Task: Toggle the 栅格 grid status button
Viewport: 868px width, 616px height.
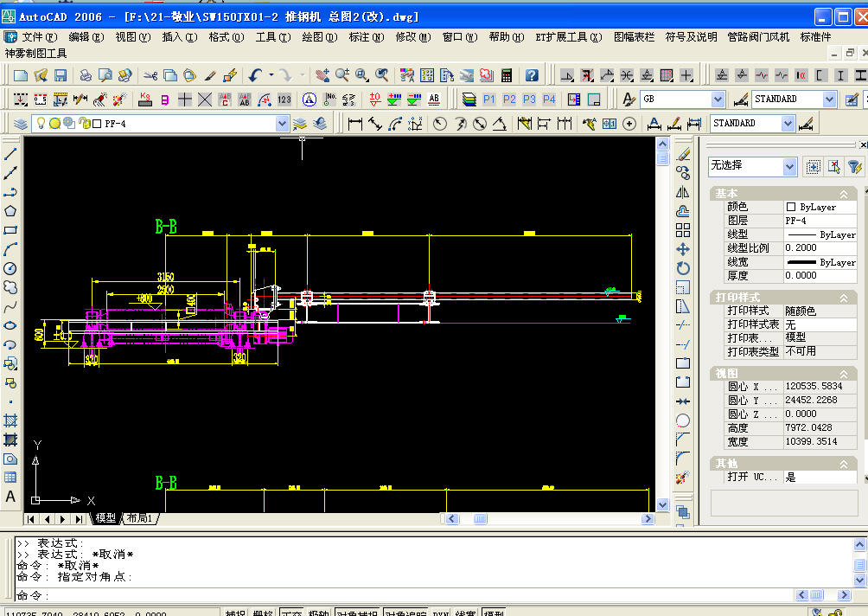Action: click(263, 613)
